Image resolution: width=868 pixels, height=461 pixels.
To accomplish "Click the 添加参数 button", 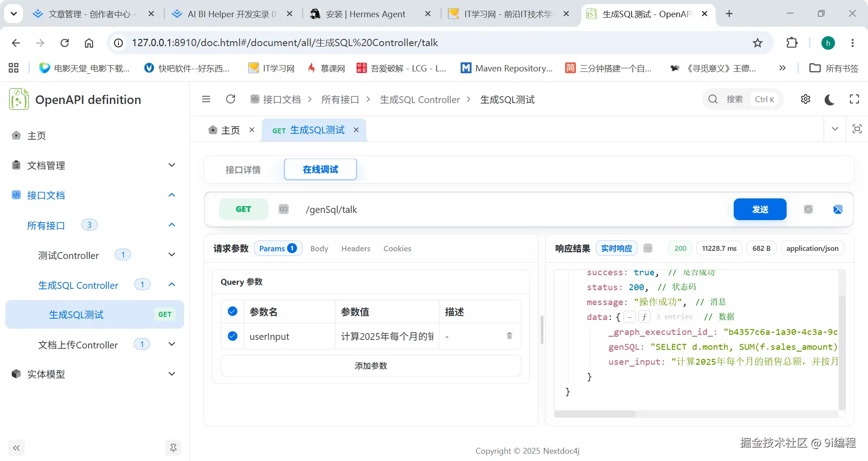I will pyautogui.click(x=371, y=366).
